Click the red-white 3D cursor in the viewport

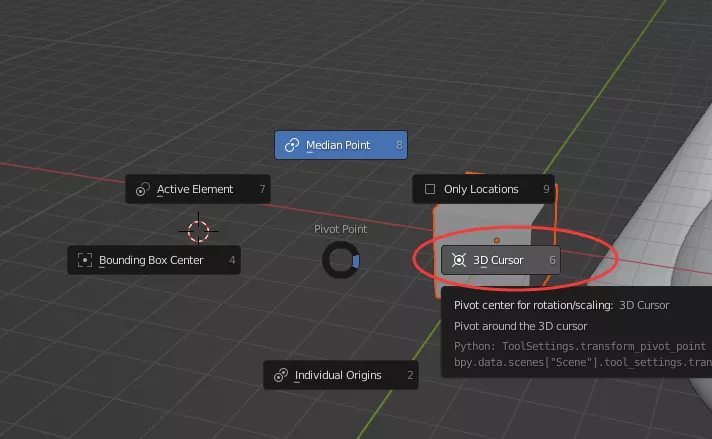[x=198, y=230]
